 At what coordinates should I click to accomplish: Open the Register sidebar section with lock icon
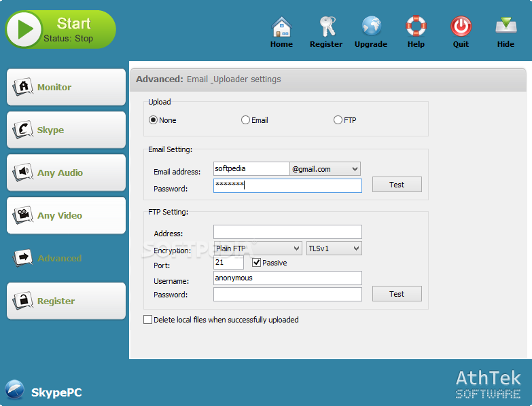[x=66, y=301]
